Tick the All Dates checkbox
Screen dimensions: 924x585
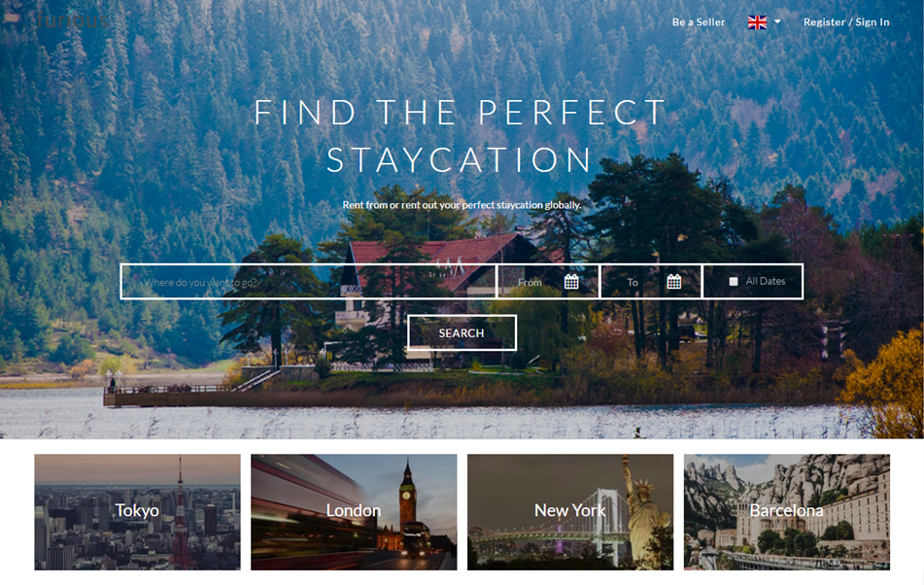[733, 282]
